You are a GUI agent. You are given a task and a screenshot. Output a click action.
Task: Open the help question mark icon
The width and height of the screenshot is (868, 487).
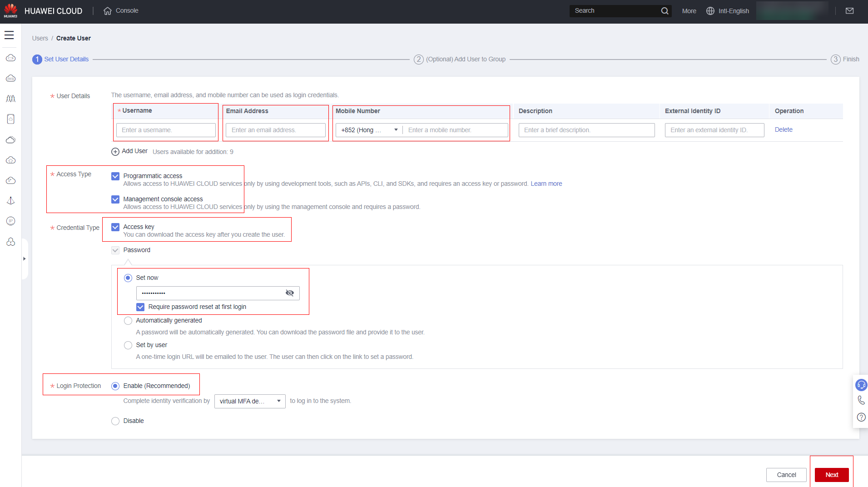pos(861,417)
